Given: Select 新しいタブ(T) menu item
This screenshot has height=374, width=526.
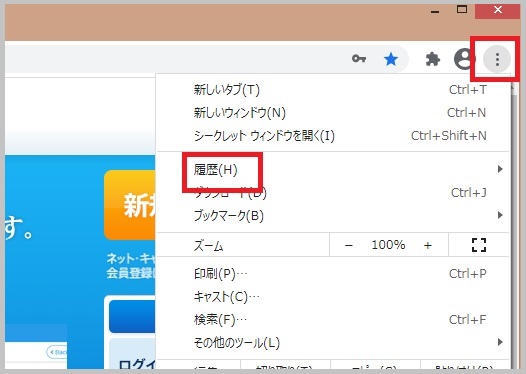Looking at the screenshot, I should tap(333, 90).
